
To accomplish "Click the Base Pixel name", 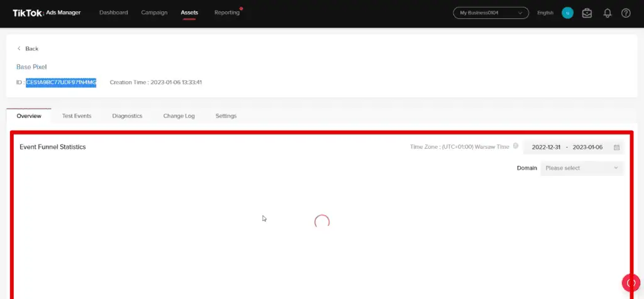I will pyautogui.click(x=31, y=67).
